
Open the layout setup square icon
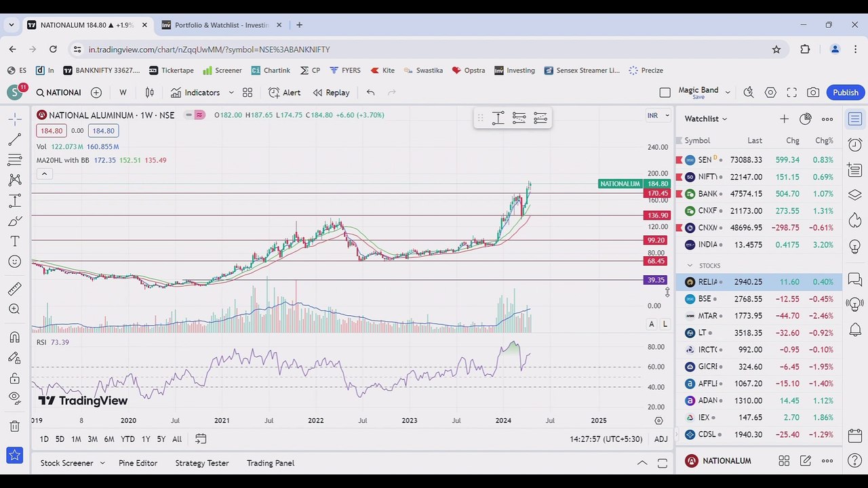point(665,92)
